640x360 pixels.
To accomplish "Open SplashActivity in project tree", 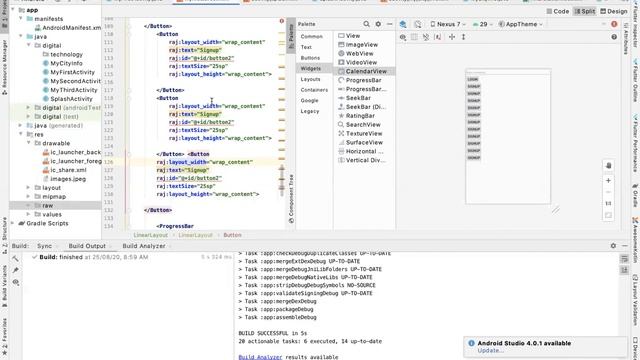I will (71, 99).
